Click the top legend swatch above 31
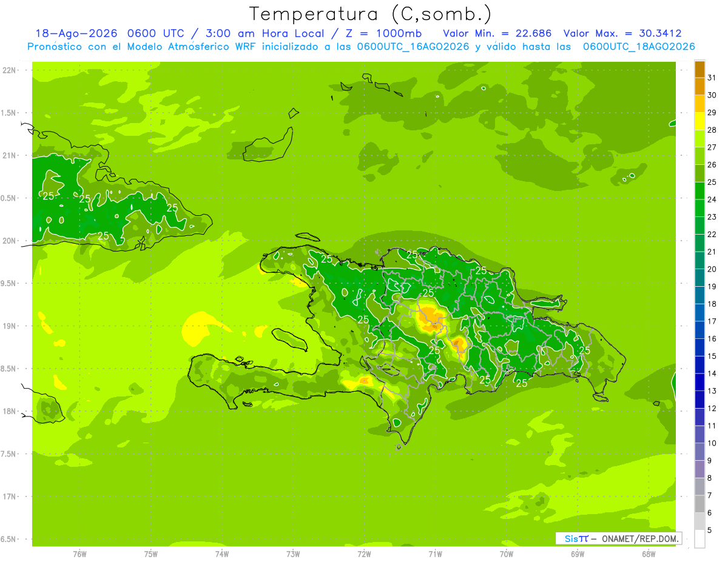728x562 pixels. point(699,69)
